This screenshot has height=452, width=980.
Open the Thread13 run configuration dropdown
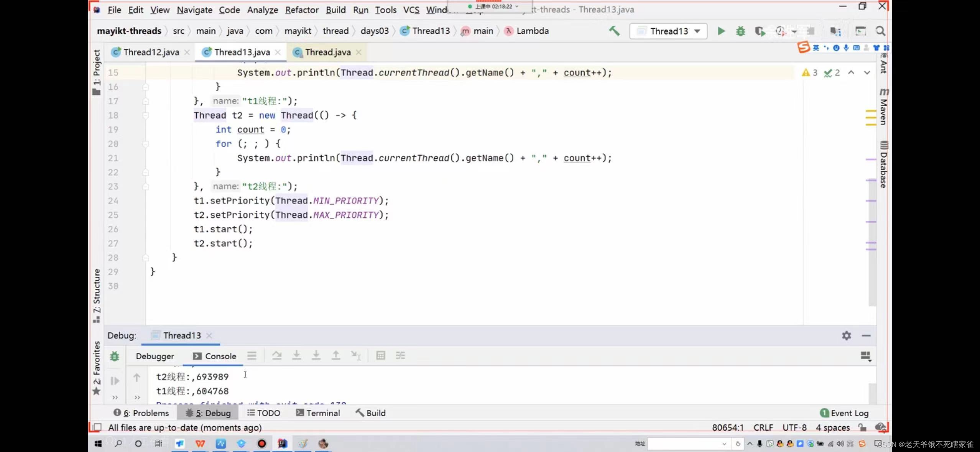pos(668,31)
